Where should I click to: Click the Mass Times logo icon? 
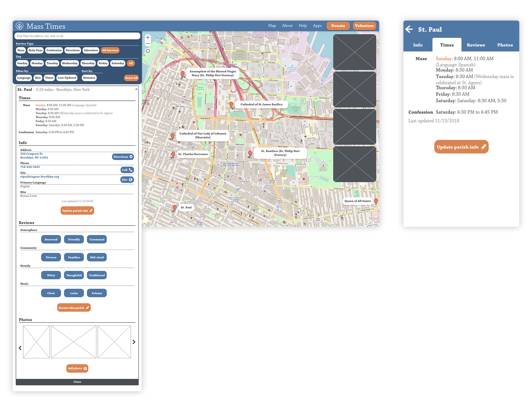click(x=20, y=26)
